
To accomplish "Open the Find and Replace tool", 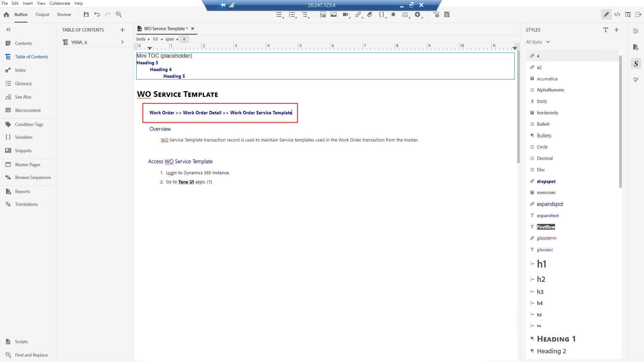I will (32, 355).
